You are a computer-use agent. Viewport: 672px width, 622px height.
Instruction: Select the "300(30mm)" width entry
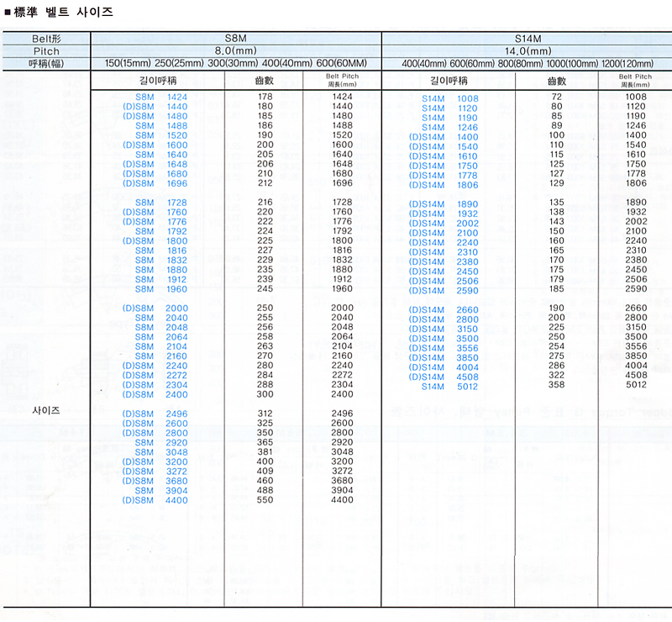(233, 64)
